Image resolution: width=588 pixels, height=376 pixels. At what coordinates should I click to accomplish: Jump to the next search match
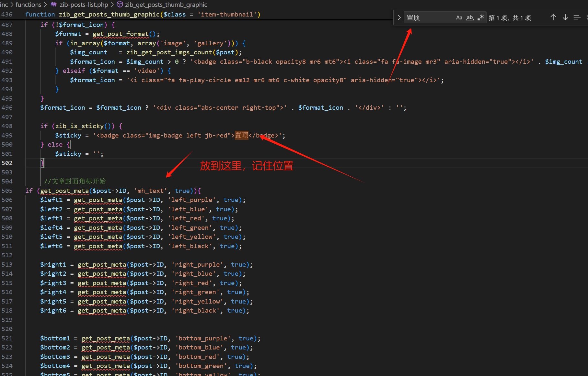coord(565,17)
